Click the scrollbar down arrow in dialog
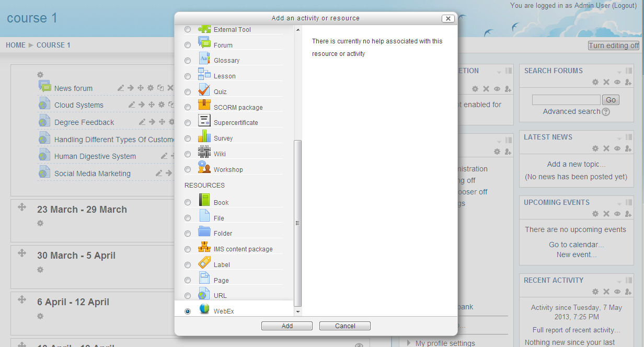644x347 pixels. [298, 311]
